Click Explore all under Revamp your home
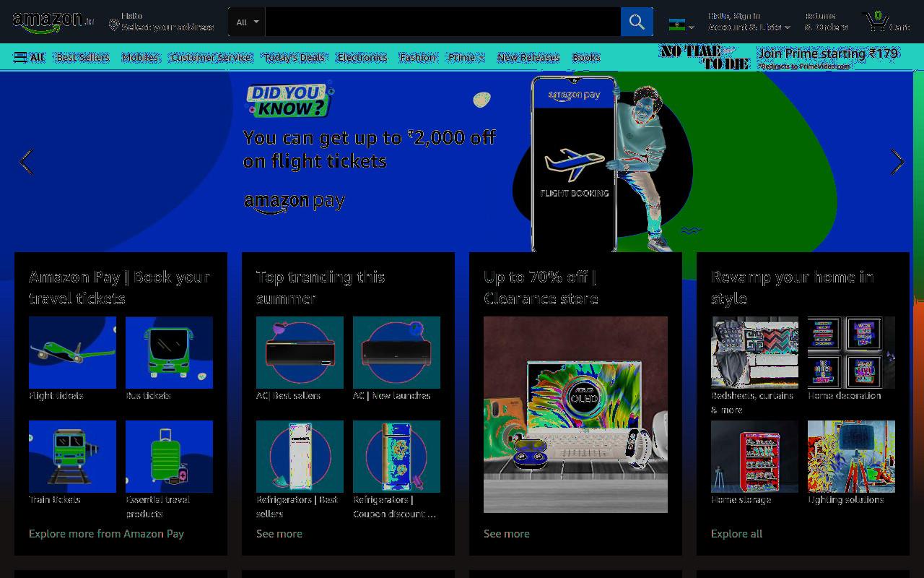 (x=736, y=533)
